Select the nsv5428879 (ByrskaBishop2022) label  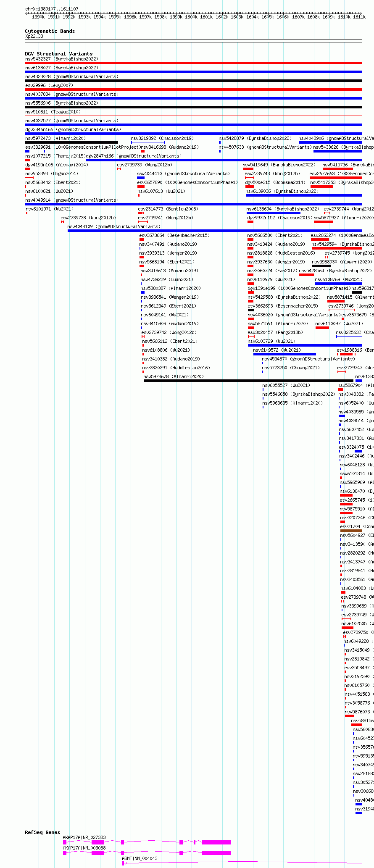(255, 138)
